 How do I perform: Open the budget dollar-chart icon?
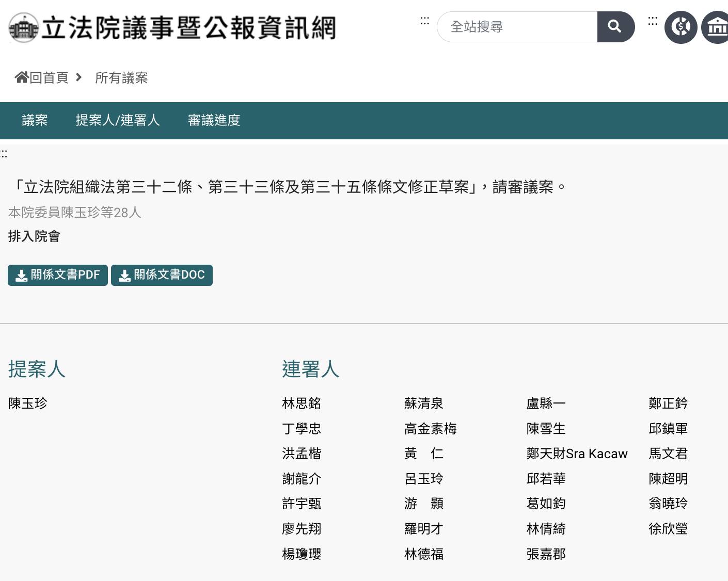(680, 27)
